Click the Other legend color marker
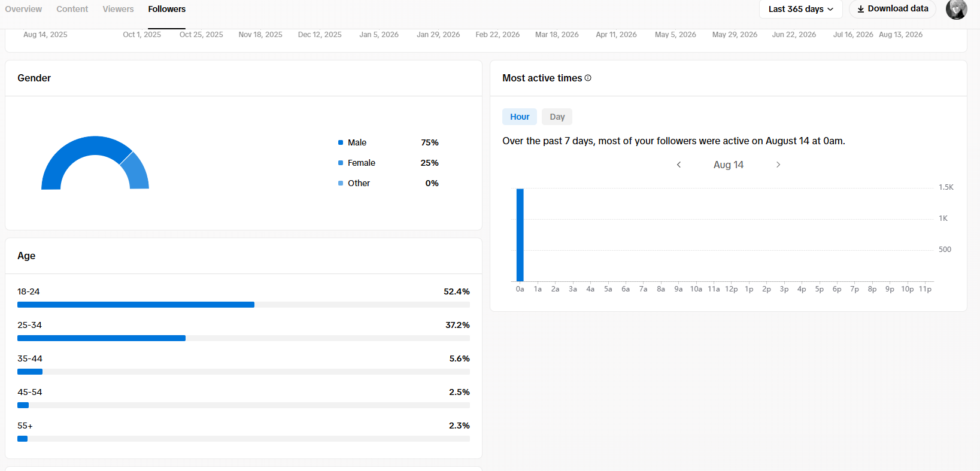Screen dimensions: 980x471 point(341,183)
